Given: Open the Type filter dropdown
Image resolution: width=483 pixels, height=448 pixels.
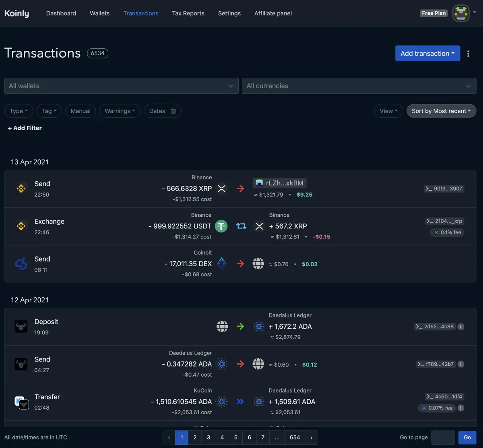Looking at the screenshot, I should [19, 111].
